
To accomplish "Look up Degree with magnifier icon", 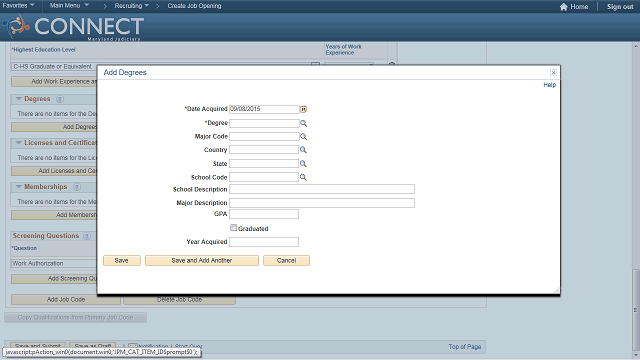I will pyautogui.click(x=303, y=123).
